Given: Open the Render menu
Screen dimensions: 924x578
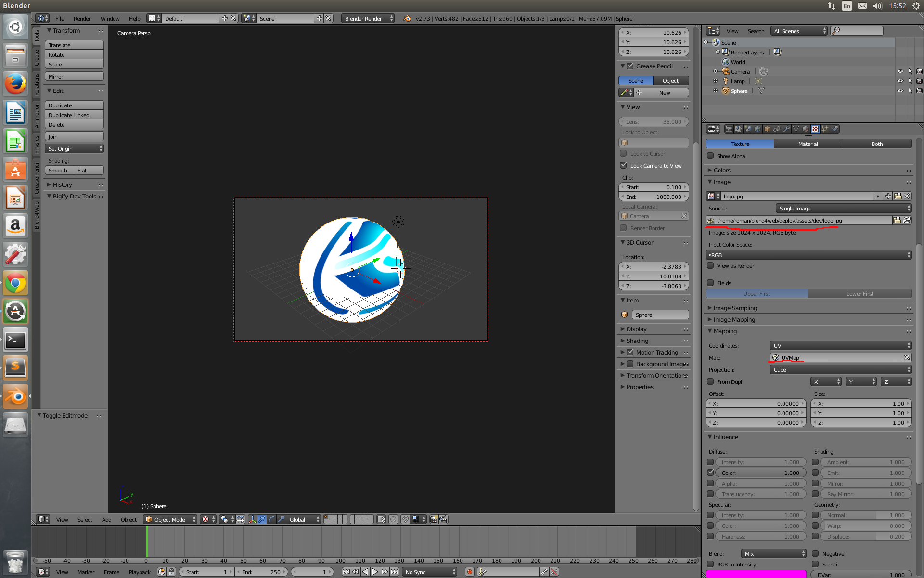Looking at the screenshot, I should pyautogui.click(x=82, y=18).
